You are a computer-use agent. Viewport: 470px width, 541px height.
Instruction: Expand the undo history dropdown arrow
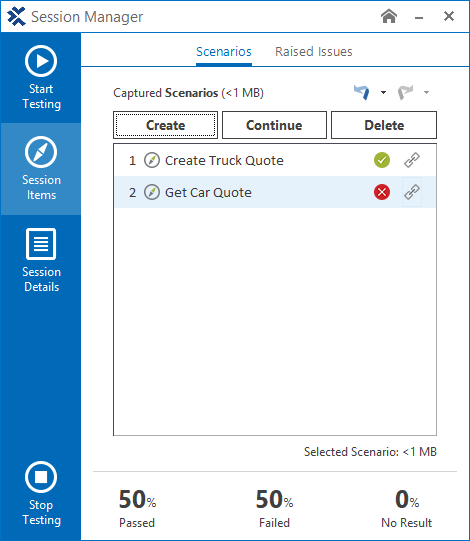(x=383, y=92)
